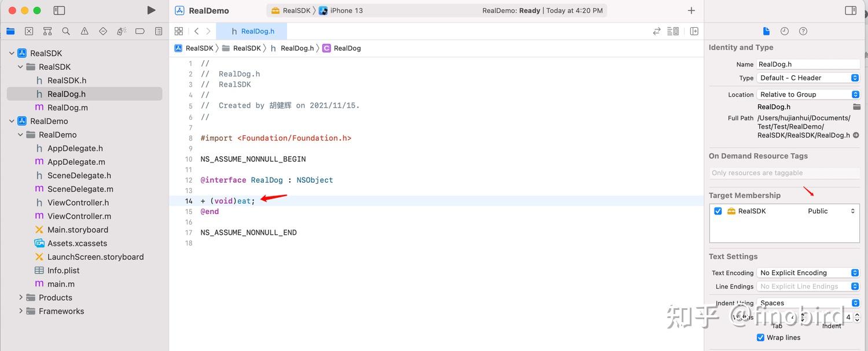Click RealDog class in jump bar
The width and height of the screenshot is (868, 351).
(341, 49)
